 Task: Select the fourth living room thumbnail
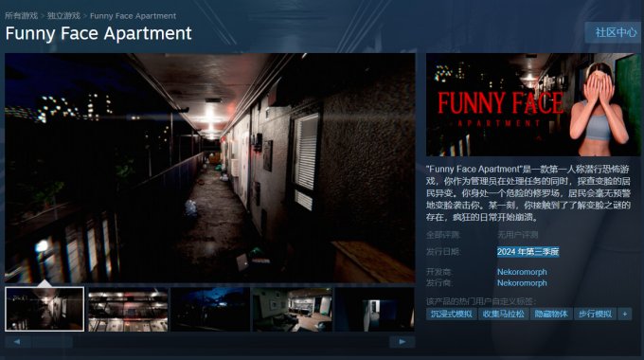293,309
